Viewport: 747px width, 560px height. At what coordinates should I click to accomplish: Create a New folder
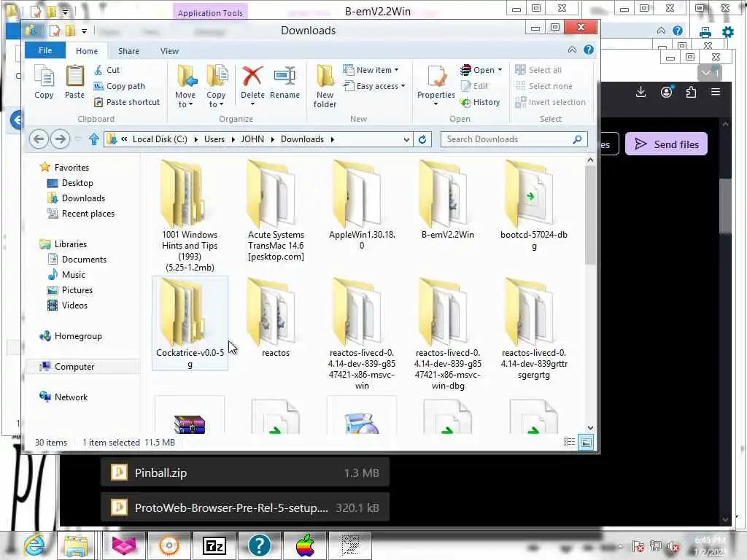[325, 86]
